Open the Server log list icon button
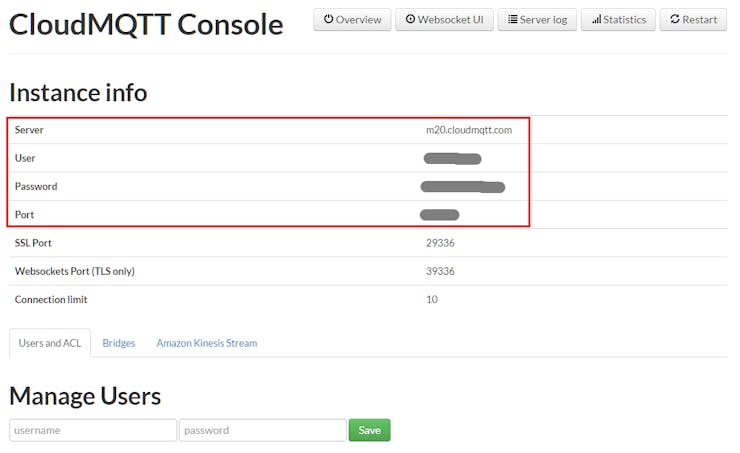Viewport: 740px width, 453px height. [x=537, y=19]
